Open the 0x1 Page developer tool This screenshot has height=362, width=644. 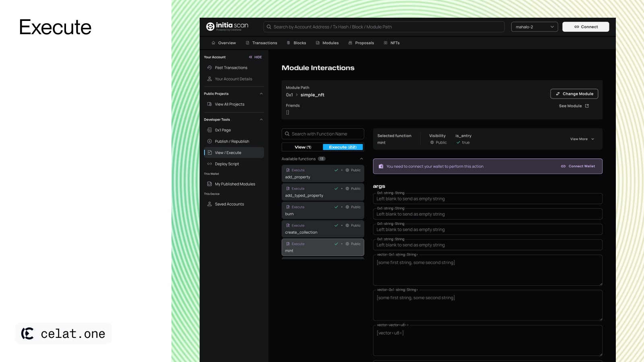(x=223, y=130)
